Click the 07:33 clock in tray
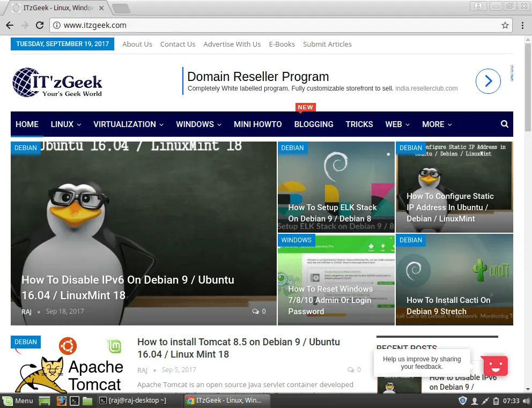Image resolution: width=532 pixels, height=408 pixels. pyautogui.click(x=511, y=401)
